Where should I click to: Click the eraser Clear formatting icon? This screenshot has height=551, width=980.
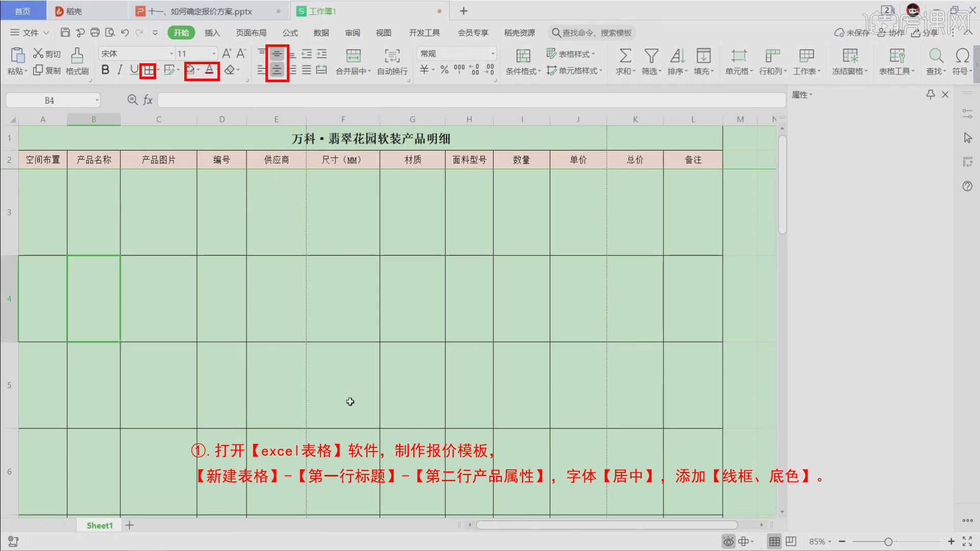coord(230,70)
